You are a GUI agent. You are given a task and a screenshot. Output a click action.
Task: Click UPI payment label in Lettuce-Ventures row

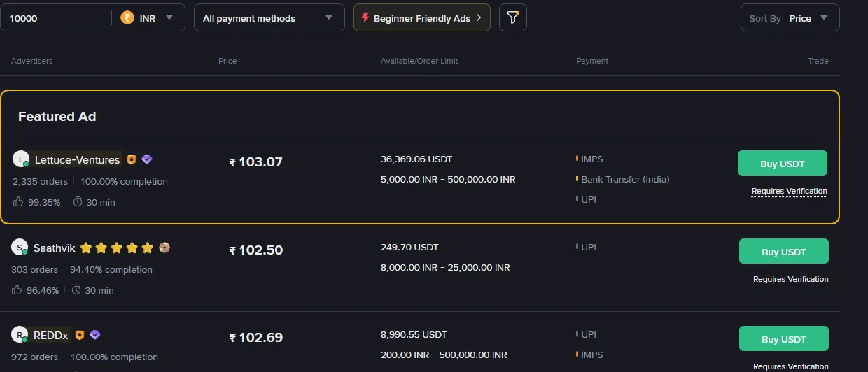tap(589, 200)
